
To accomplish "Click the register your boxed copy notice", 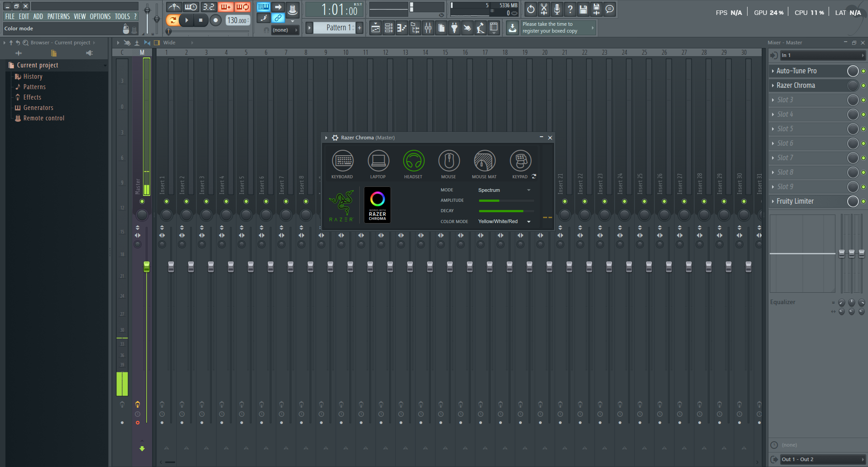I will point(558,28).
